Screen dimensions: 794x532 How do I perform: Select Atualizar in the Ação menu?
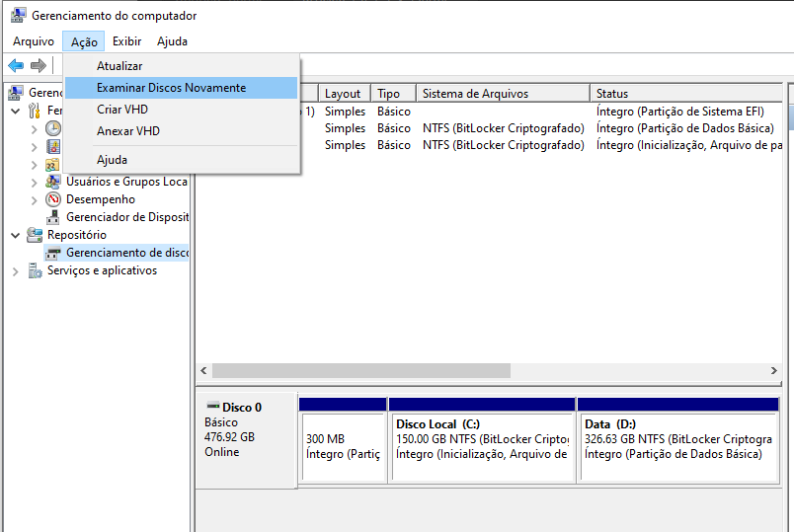pos(119,66)
